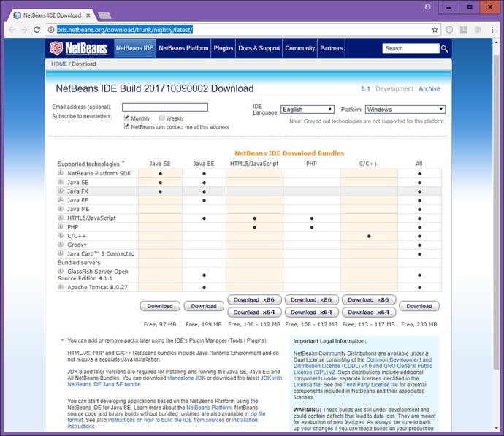504x436 pixels.
Task: Click the scrollbar down arrow
Action: click(x=496, y=428)
